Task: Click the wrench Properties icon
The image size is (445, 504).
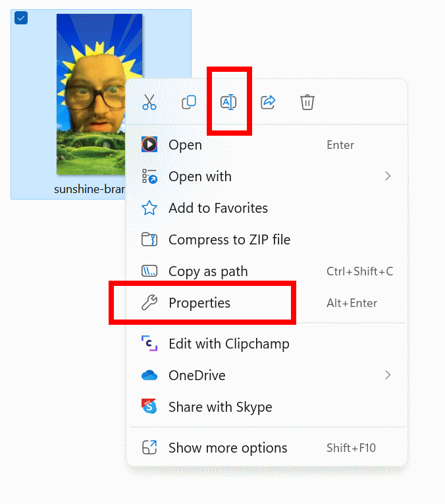Action: tap(149, 303)
